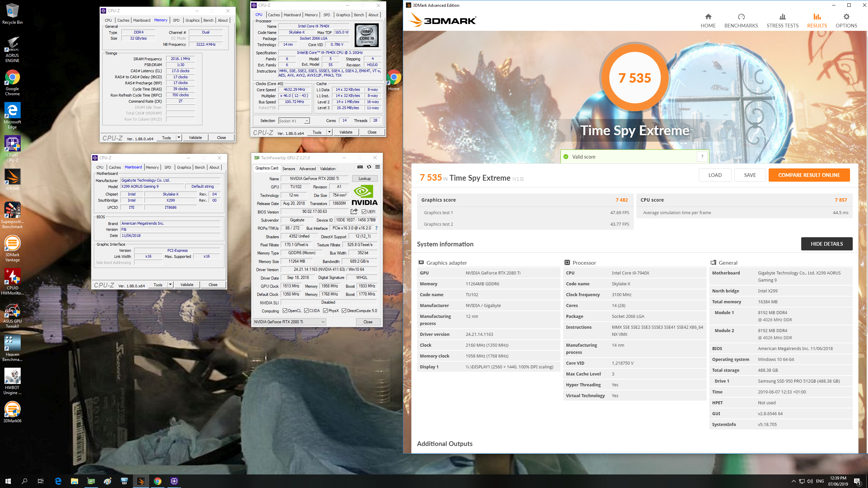
Task: Click SAVE button in 3DMark
Action: tap(750, 175)
